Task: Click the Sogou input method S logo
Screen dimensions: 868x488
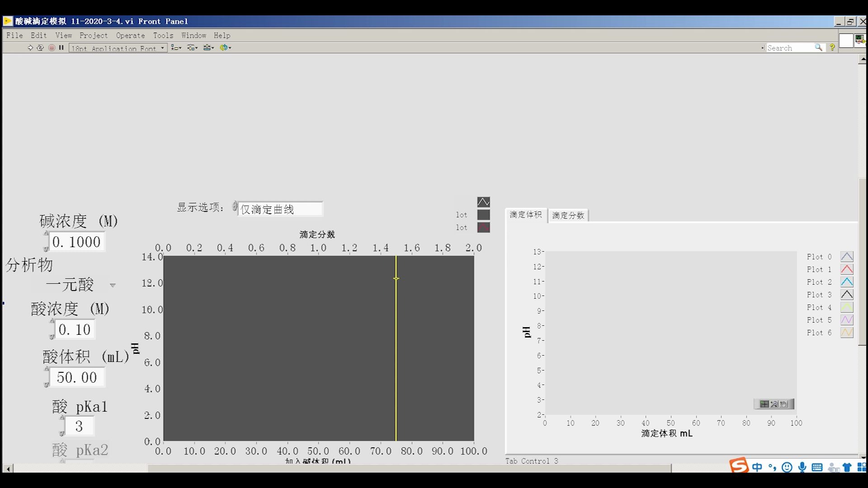Action: click(739, 465)
